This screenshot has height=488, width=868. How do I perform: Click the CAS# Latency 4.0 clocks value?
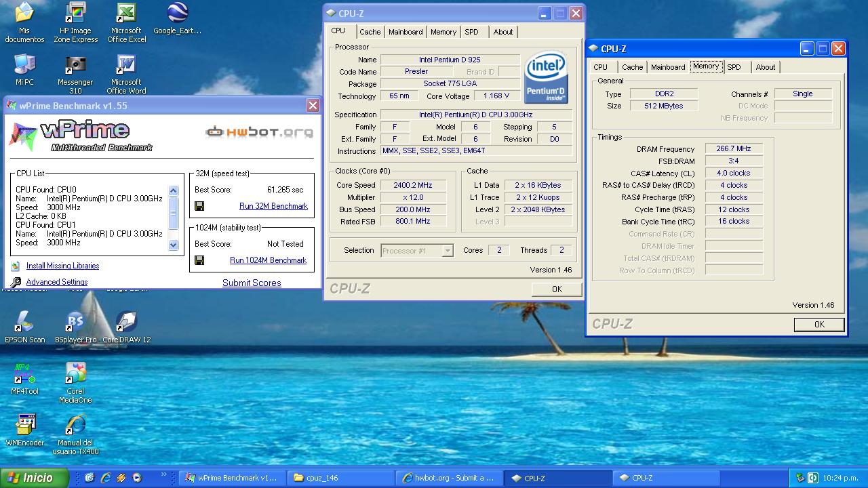(x=734, y=174)
